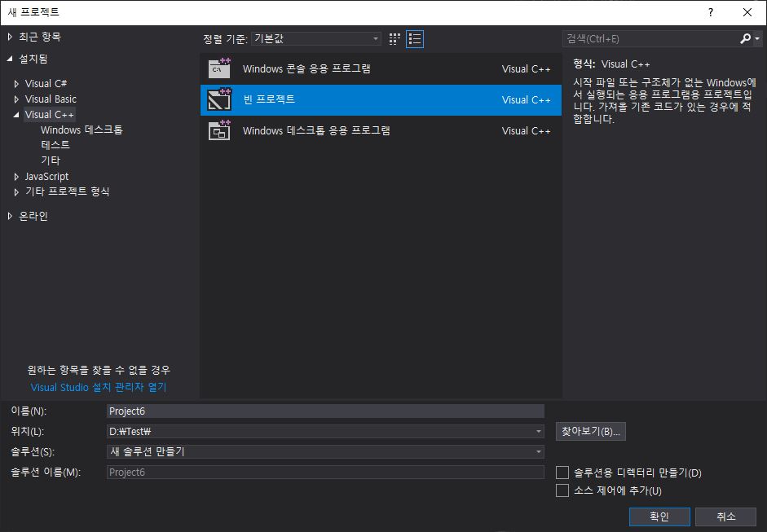767x532 pixels.
Task: Select 빈 프로젝트 template text
Action: coord(269,99)
